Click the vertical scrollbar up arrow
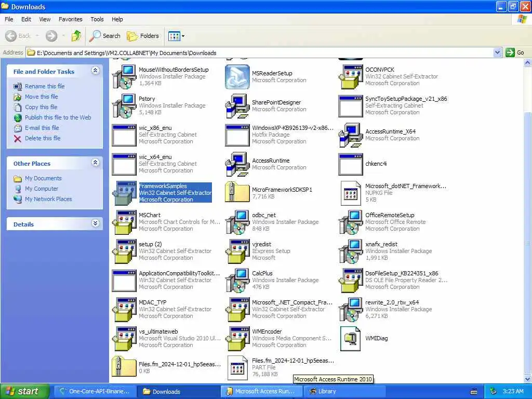 click(528, 63)
